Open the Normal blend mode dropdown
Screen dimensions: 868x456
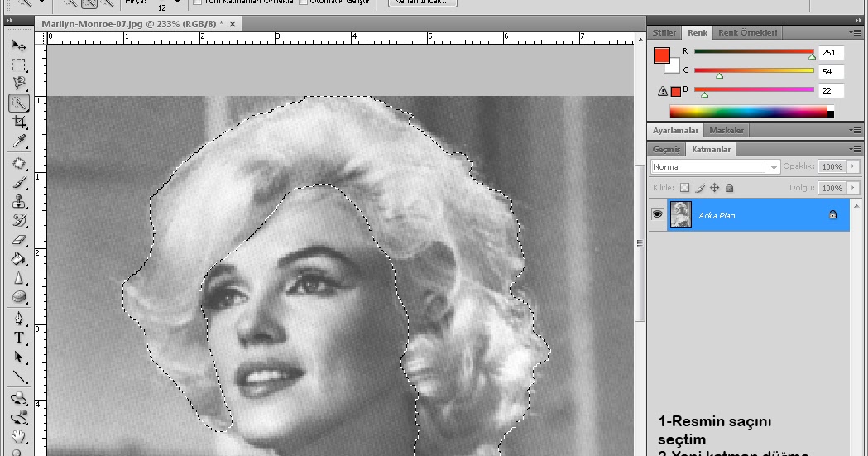pos(715,166)
